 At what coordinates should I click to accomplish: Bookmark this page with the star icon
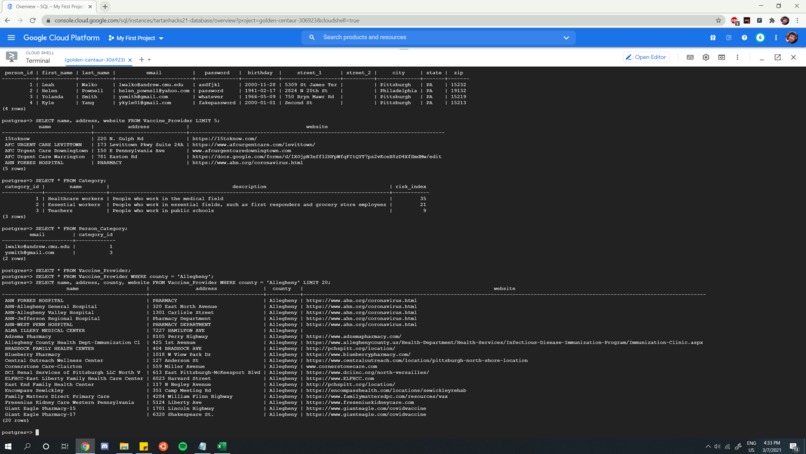tap(719, 20)
